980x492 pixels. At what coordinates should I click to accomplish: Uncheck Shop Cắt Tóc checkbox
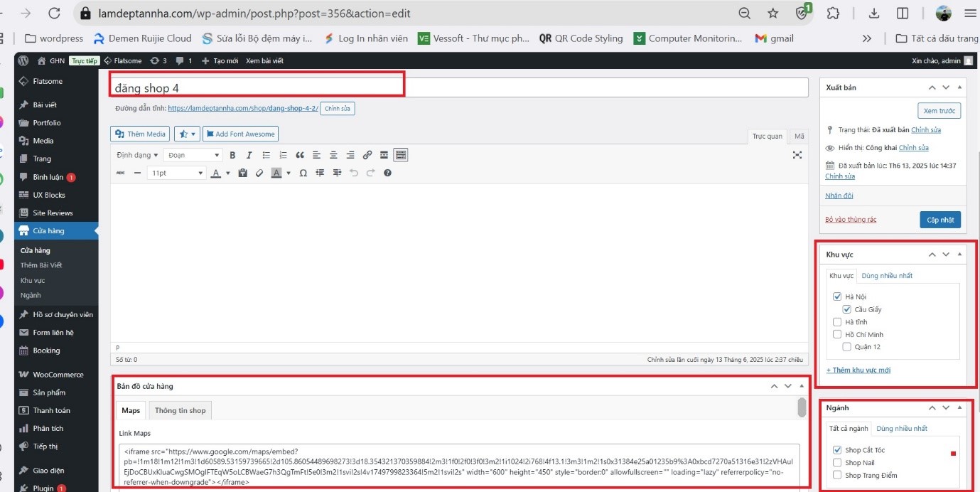(x=837, y=450)
